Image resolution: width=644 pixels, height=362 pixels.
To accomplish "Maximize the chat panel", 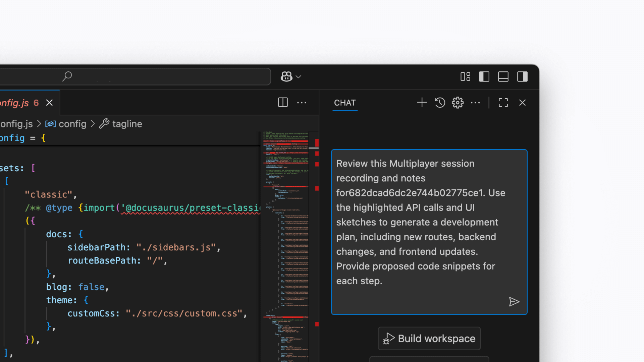I will coord(503,103).
